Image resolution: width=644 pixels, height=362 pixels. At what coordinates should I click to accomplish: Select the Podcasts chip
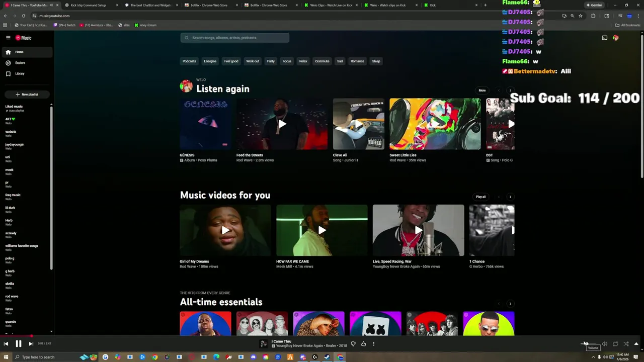(189, 61)
